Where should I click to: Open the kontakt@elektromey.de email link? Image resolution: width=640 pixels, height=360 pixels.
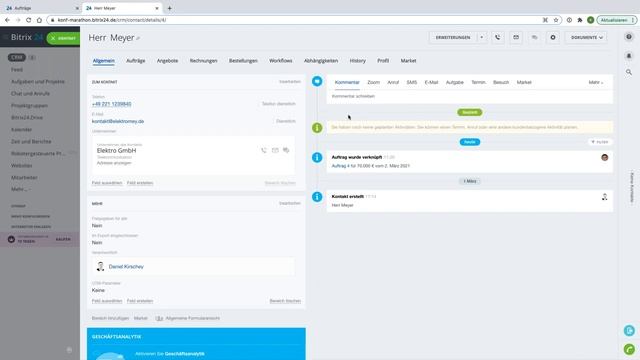[x=118, y=121]
